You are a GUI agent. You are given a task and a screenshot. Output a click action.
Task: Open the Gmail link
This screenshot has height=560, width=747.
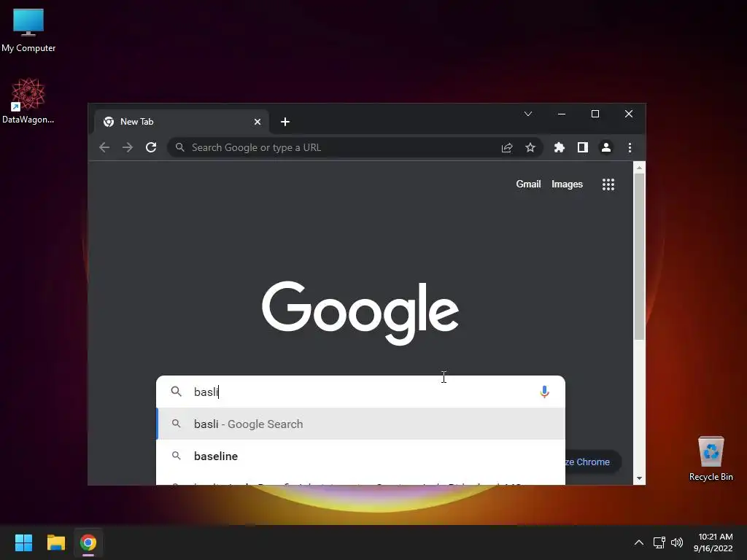(x=528, y=184)
